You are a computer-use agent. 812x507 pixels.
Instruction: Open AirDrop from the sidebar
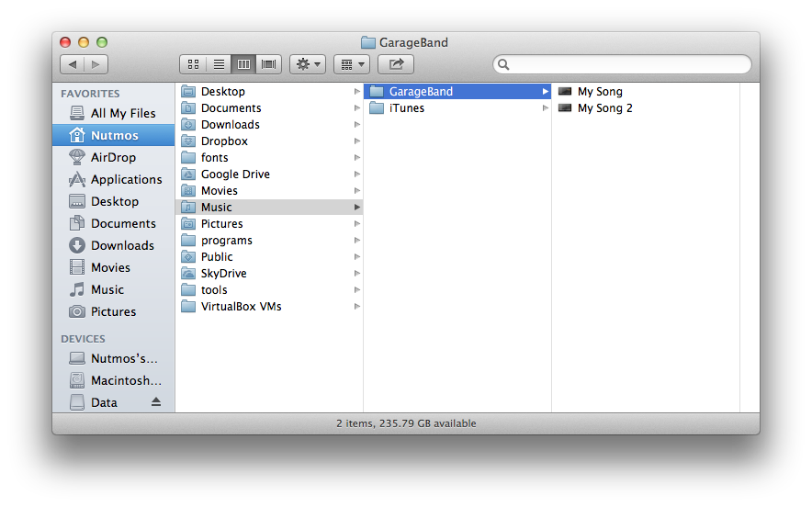[113, 157]
